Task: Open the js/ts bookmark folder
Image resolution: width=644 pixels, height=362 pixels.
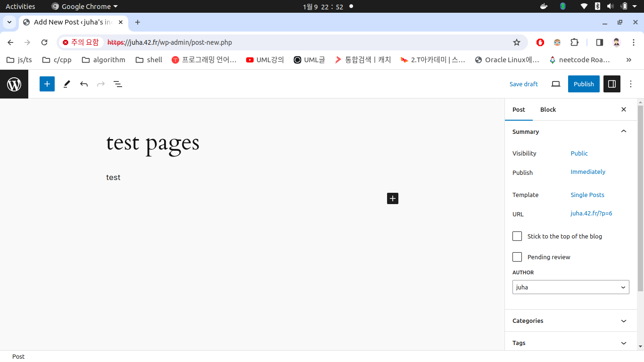Action: [x=19, y=60]
